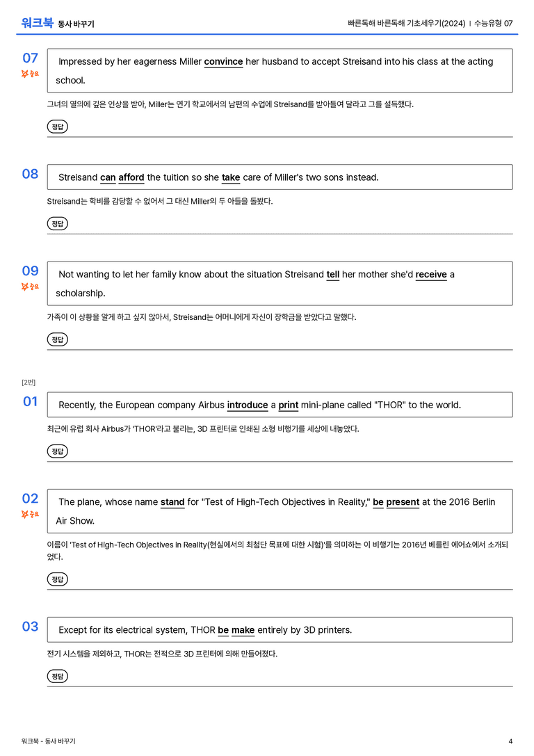Click the page number 4 in footer
The width and height of the screenshot is (534, 756).
[x=510, y=741]
